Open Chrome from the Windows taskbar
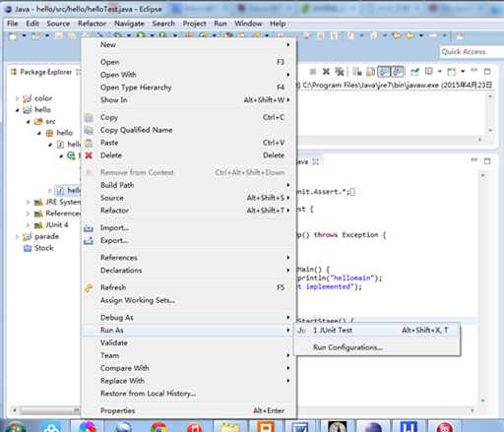 point(159,427)
